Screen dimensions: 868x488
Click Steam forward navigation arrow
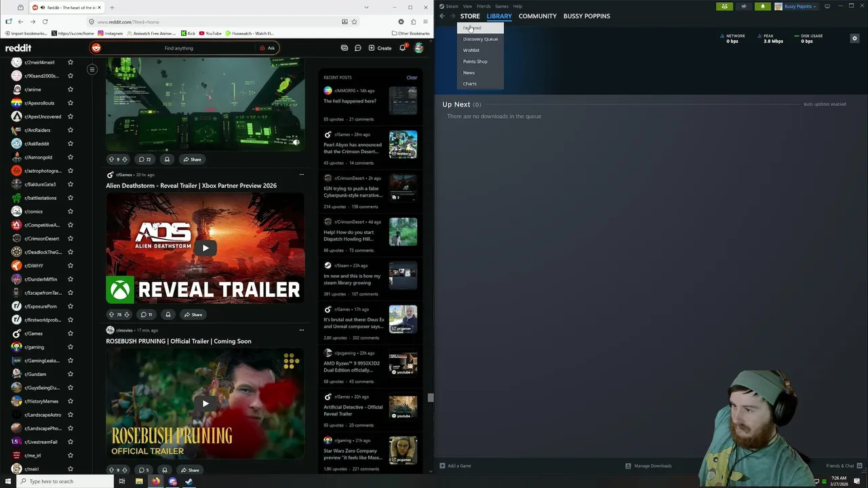(452, 16)
